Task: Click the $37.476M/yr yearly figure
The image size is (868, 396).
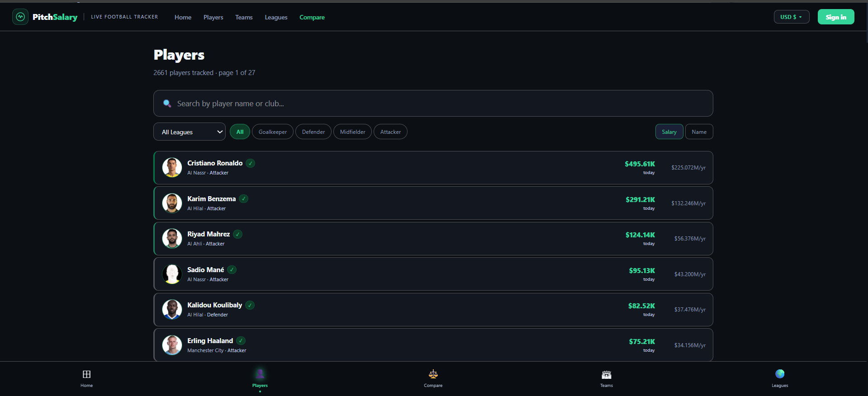Action: pos(690,310)
